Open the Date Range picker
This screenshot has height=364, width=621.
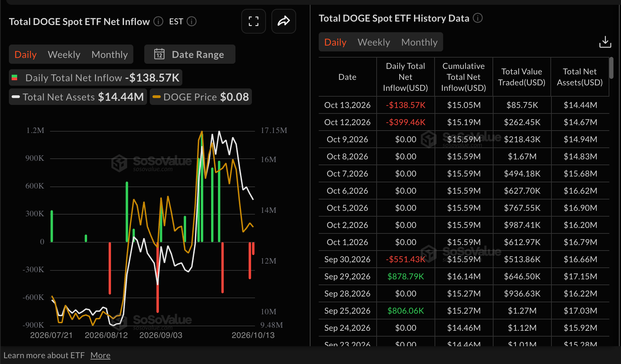pos(190,54)
